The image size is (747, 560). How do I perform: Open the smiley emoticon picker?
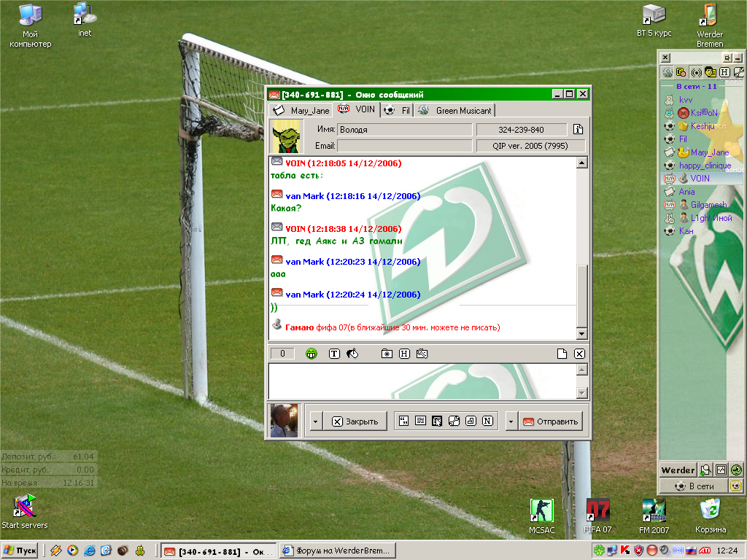coord(311,354)
